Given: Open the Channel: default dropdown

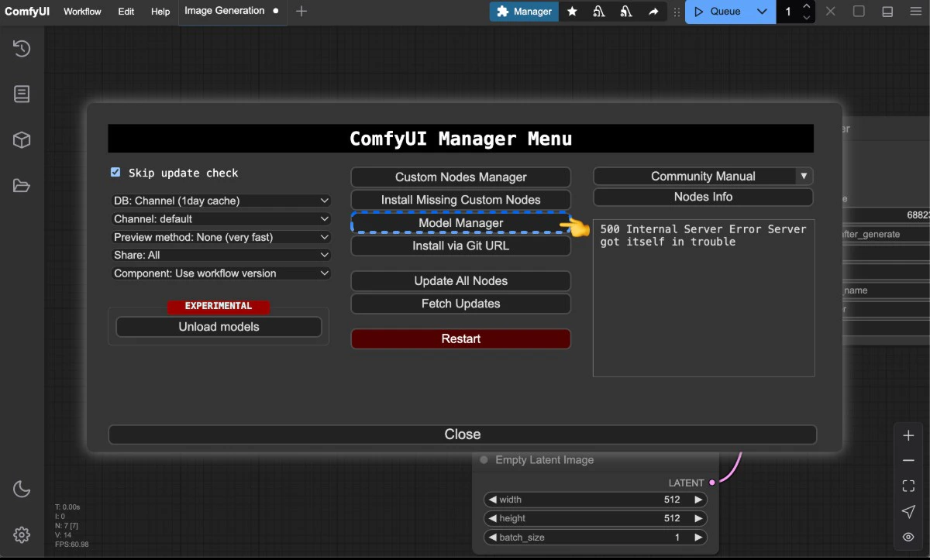Looking at the screenshot, I should pos(221,218).
